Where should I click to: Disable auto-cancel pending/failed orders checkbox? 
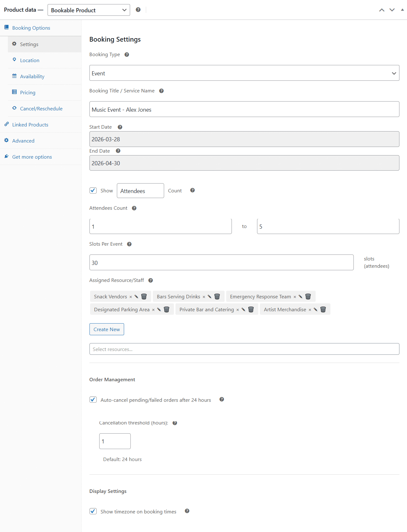(x=93, y=400)
